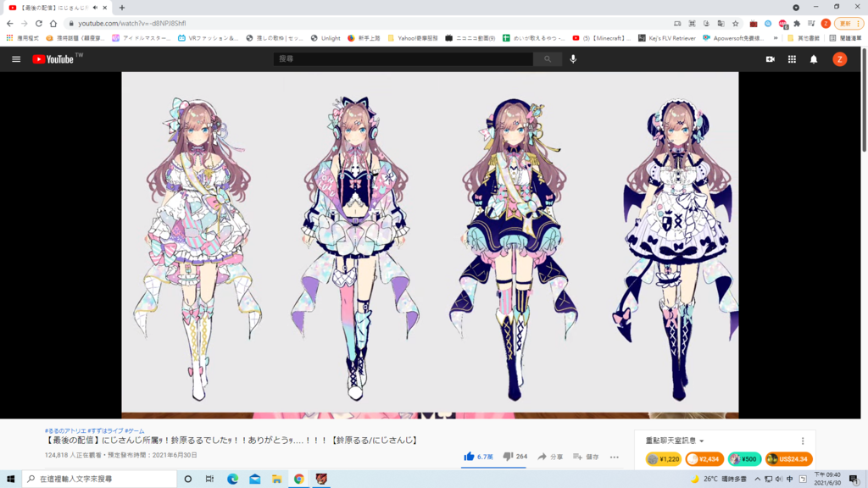868x488 pixels.
Task: Open the Unlight bookmark
Action: pyautogui.click(x=325, y=38)
